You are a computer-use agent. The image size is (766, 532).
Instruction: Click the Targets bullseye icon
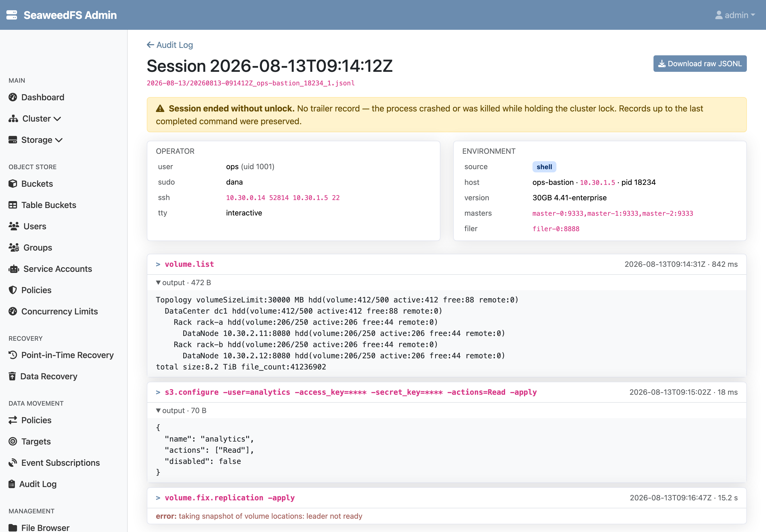[x=13, y=442]
